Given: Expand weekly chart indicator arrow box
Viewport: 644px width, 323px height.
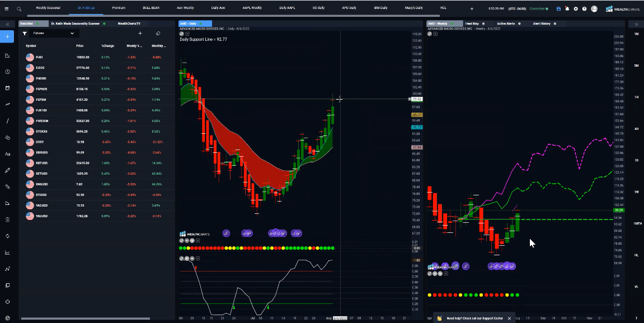Looking at the screenshot, I should [435, 34].
